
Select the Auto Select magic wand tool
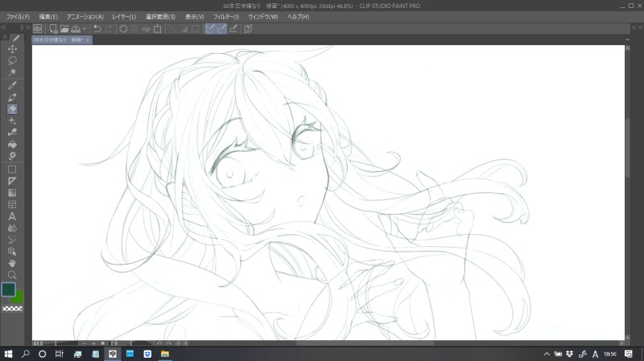coord(12,72)
